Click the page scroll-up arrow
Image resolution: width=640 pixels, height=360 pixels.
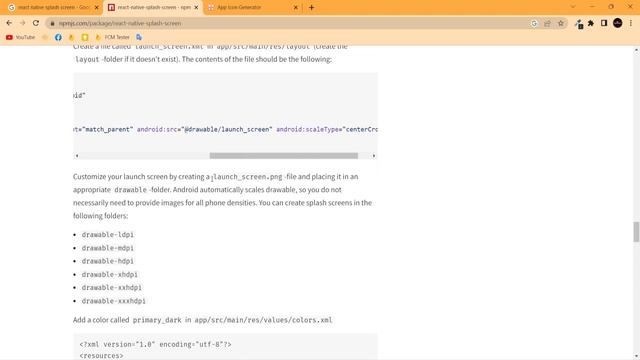(x=636, y=50)
